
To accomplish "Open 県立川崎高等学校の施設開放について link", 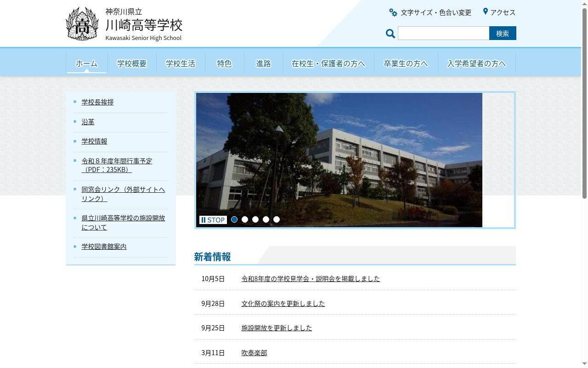I will pos(123,222).
